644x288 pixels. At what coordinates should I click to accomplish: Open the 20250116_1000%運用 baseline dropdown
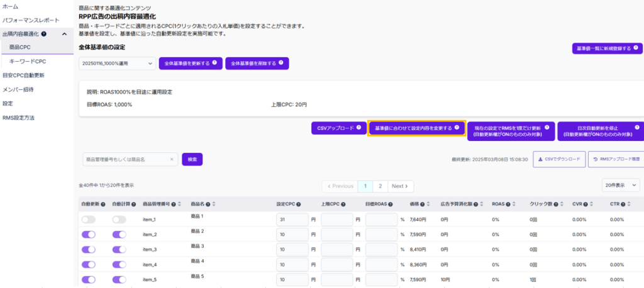pyautogui.click(x=117, y=64)
